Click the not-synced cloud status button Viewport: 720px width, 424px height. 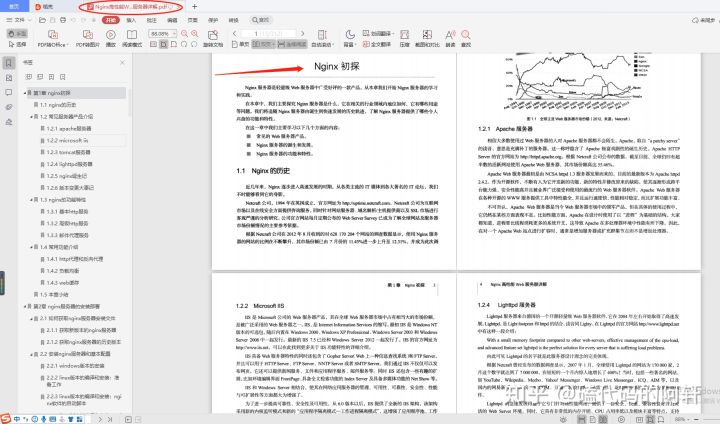[703, 20]
